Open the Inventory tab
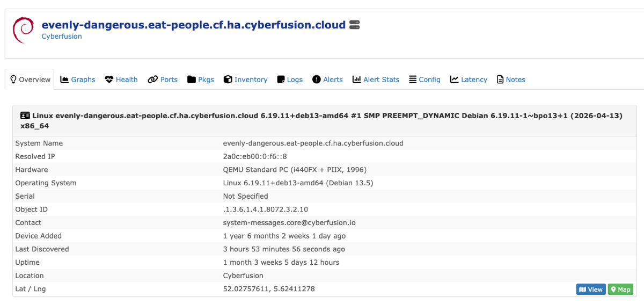644x304 pixels. [x=246, y=79]
